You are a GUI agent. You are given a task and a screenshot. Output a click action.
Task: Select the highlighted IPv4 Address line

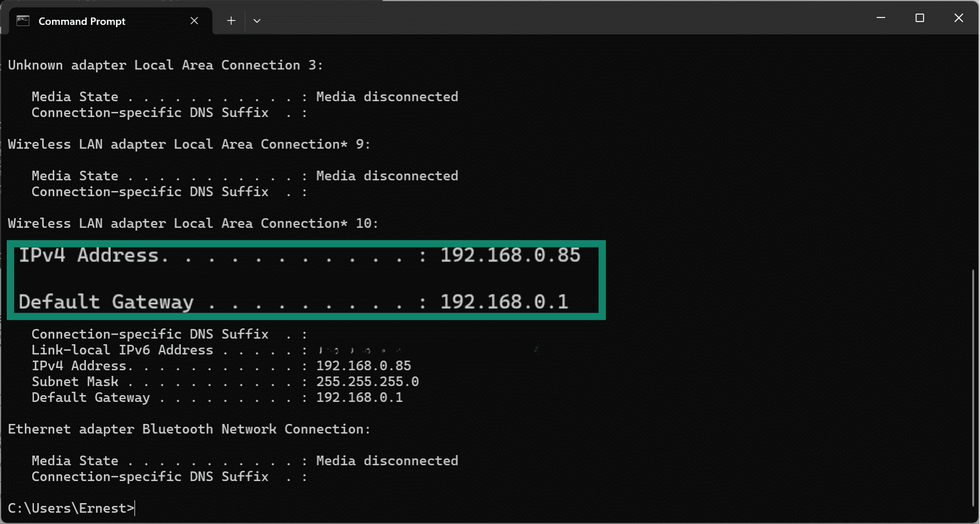pyautogui.click(x=300, y=255)
